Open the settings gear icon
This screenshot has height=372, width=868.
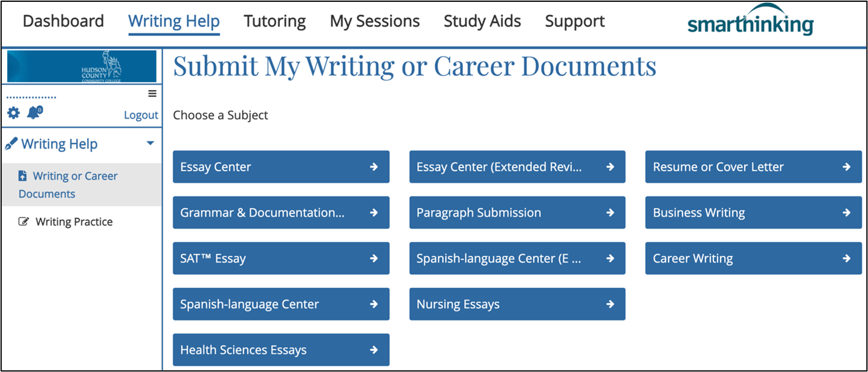coord(13,113)
